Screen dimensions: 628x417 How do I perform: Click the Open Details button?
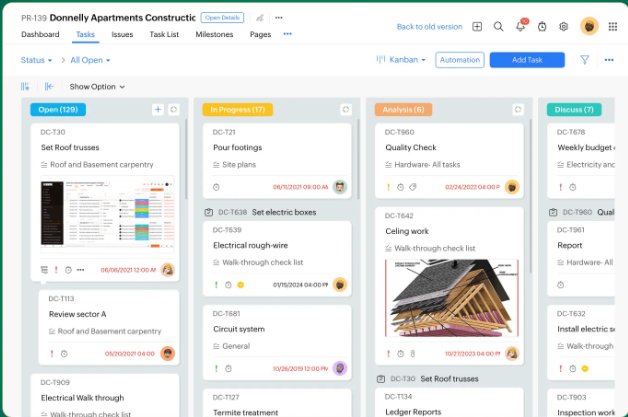(x=222, y=18)
